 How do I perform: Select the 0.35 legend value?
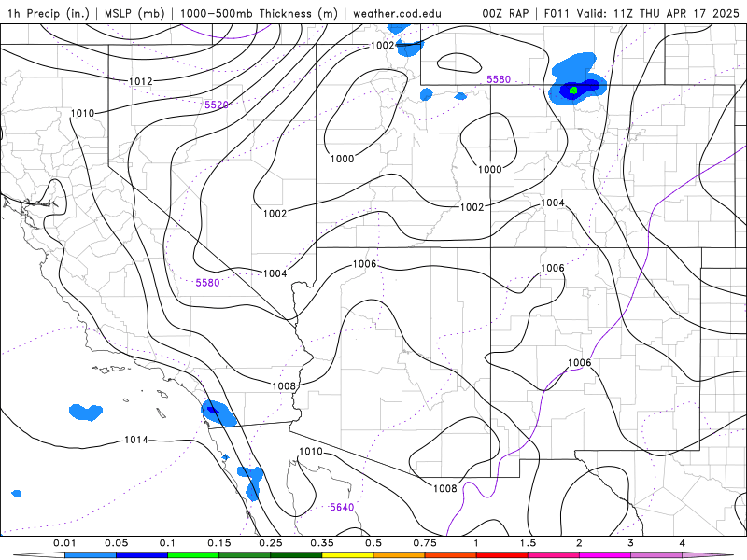point(322,543)
